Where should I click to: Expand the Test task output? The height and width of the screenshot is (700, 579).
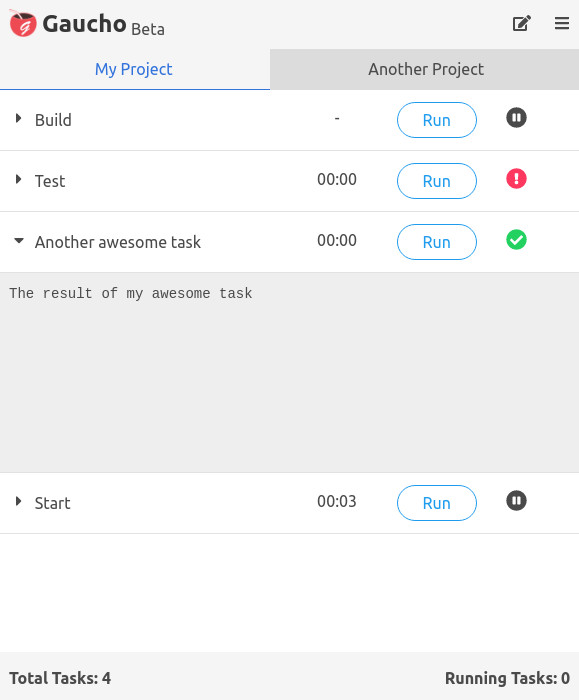click(x=18, y=179)
